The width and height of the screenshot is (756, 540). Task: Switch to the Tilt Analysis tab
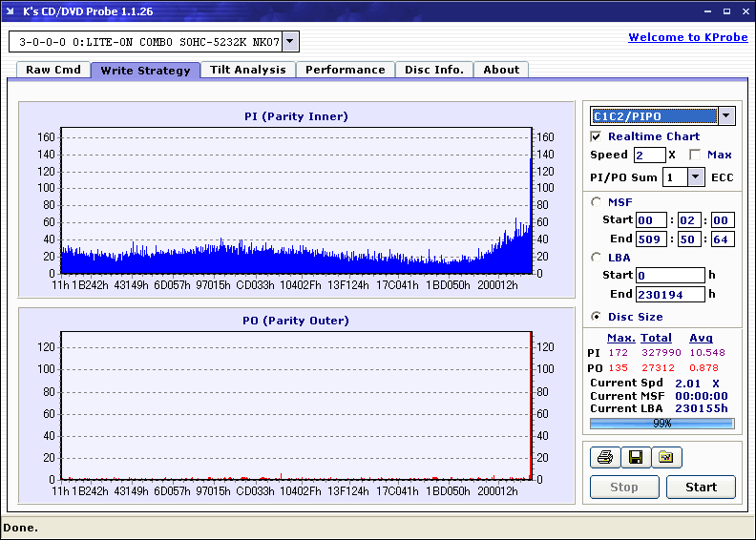(248, 70)
